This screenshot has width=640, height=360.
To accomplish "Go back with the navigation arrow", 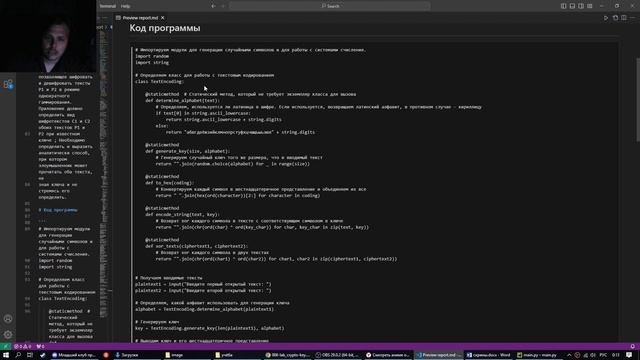I will pos(213,6).
